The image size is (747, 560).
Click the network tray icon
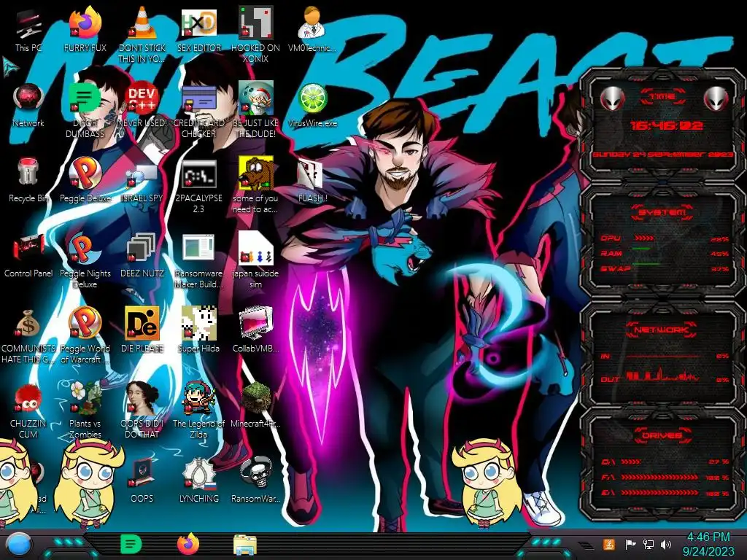tap(649, 544)
